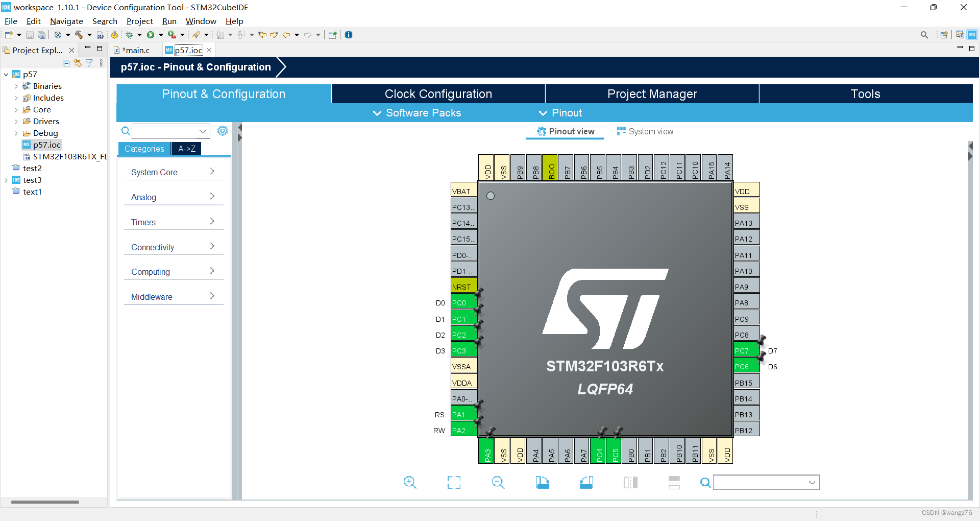Open the Open Perspective icon
The height and width of the screenshot is (521, 980).
[944, 35]
